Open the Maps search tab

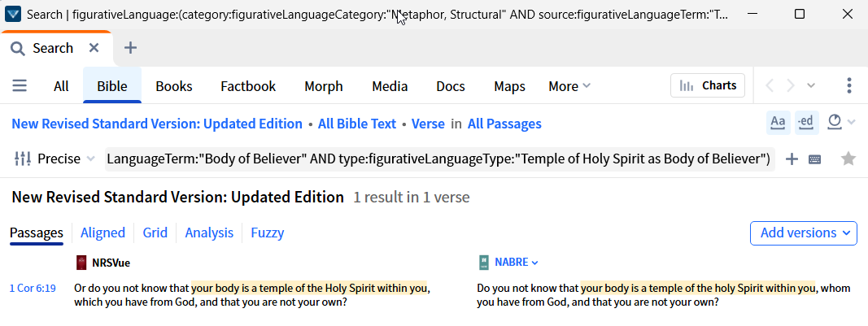click(510, 86)
